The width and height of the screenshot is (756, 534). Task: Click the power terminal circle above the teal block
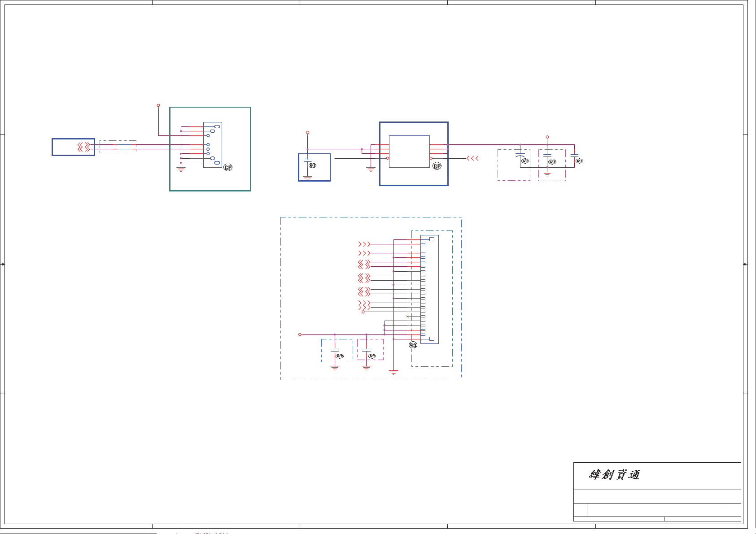(158, 105)
